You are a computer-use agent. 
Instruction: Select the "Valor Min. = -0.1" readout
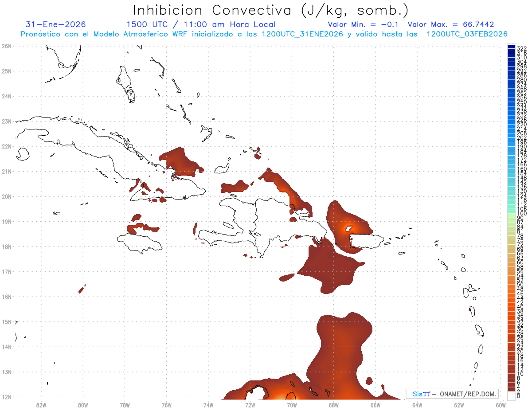[x=364, y=24]
